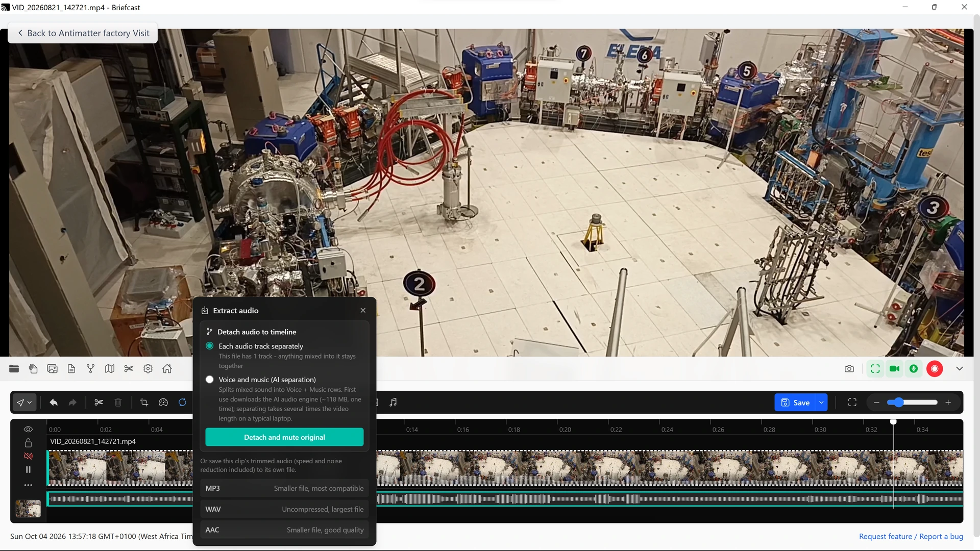Click the scissors icon in the top toolbar
This screenshot has width=980, height=551.
129,368
